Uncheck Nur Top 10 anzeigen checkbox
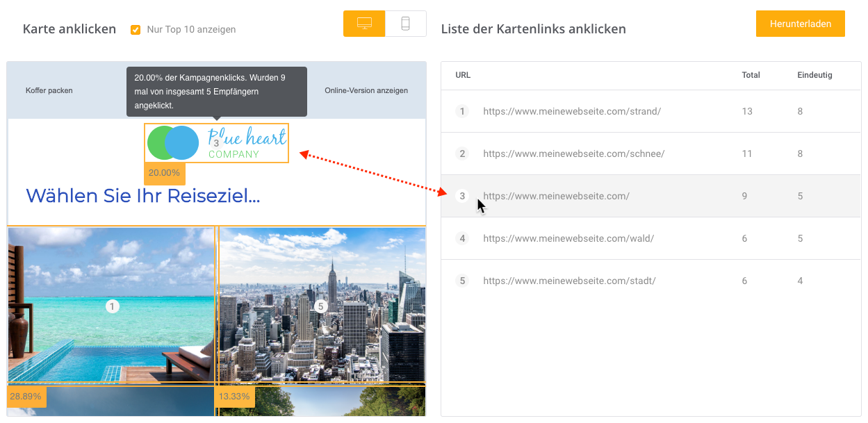Screen dimensions: 868x423 pos(136,29)
